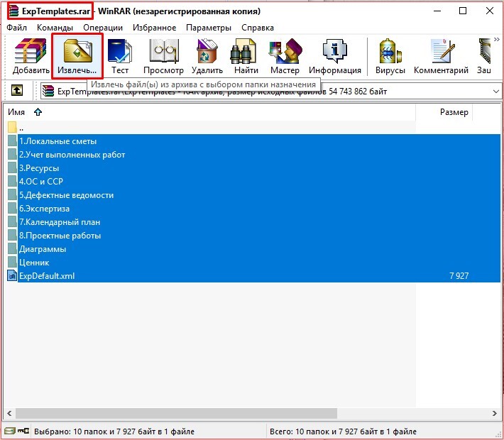This screenshot has width=504, height=440.
Task: Open the Комментарий archive comment tool
Action: tap(441, 56)
